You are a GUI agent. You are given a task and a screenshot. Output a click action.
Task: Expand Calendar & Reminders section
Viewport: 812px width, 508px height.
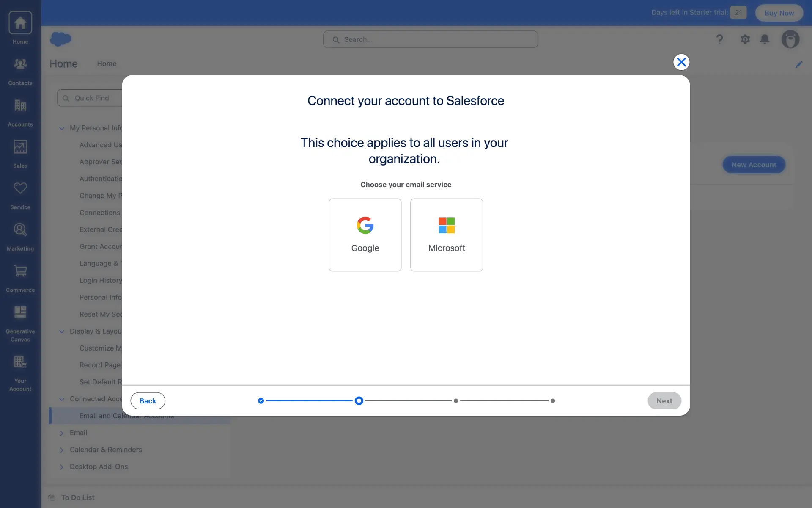tap(62, 450)
